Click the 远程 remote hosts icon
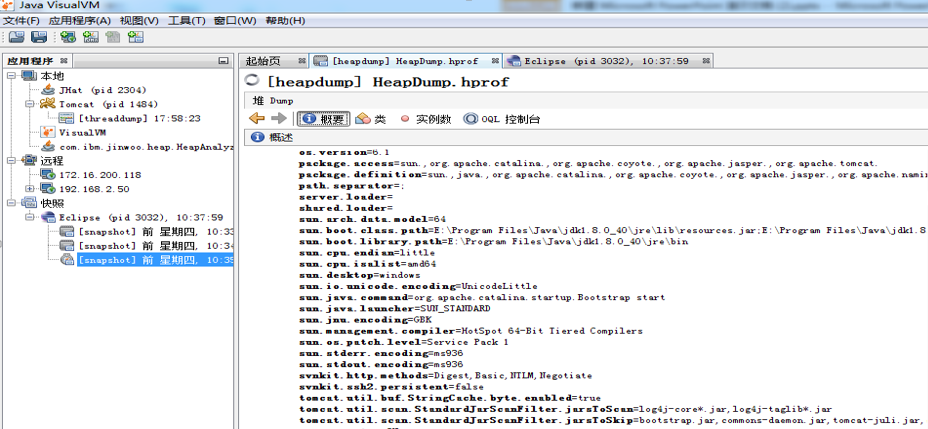 [29, 160]
